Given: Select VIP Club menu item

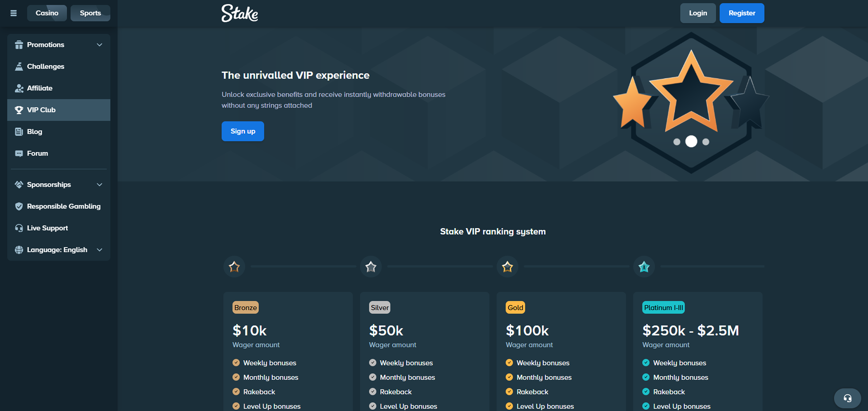Looking at the screenshot, I should 59,110.
